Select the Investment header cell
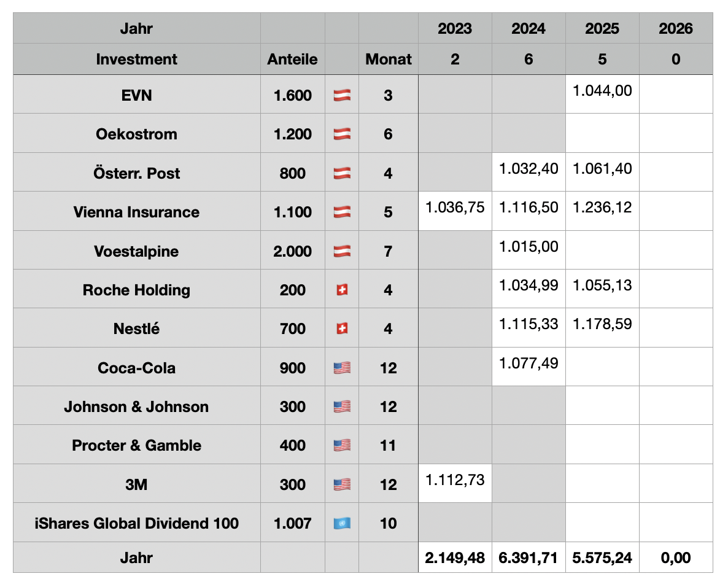The width and height of the screenshot is (728, 587). tap(136, 60)
